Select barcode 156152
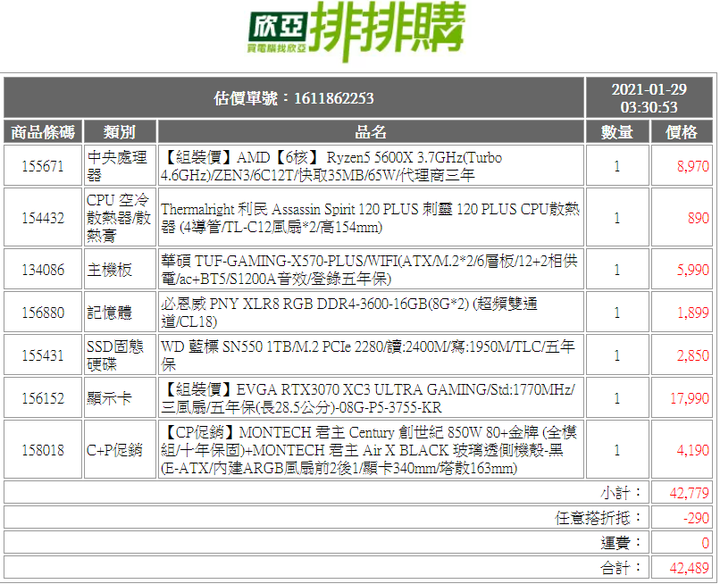This screenshot has width=720, height=584. click(x=43, y=398)
